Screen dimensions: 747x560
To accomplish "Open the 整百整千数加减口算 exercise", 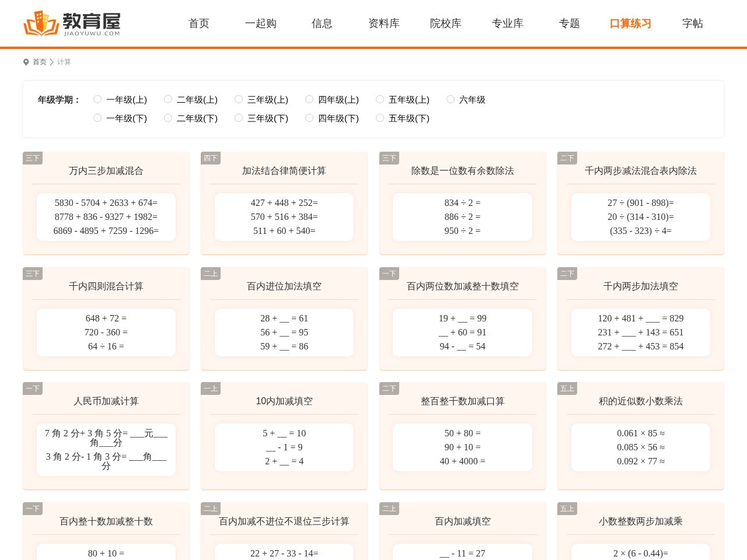I will point(463,401).
